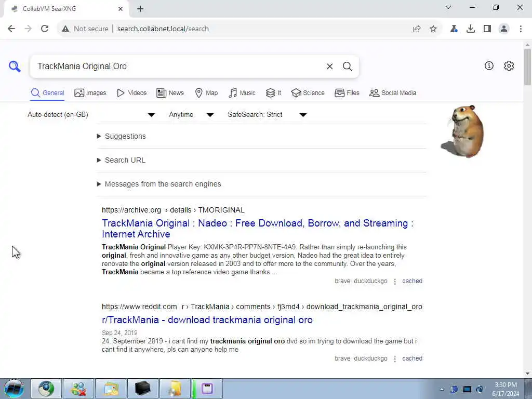This screenshot has width=532, height=399.
Task: Go back with browser back arrow
Action: [x=11, y=29]
